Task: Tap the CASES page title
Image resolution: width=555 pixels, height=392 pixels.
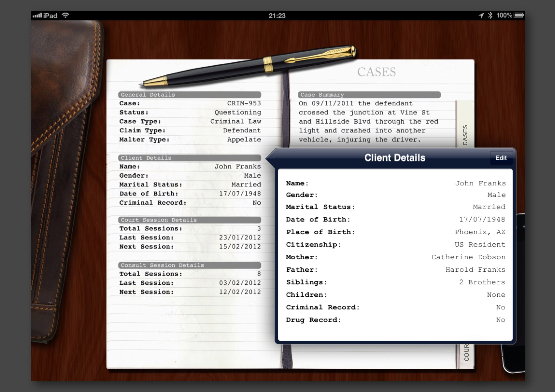Action: (376, 72)
